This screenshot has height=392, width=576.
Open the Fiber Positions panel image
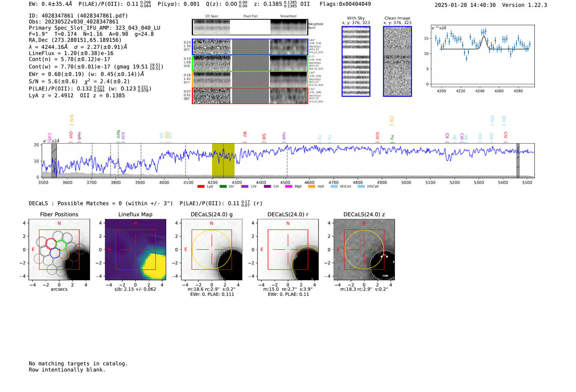click(59, 250)
